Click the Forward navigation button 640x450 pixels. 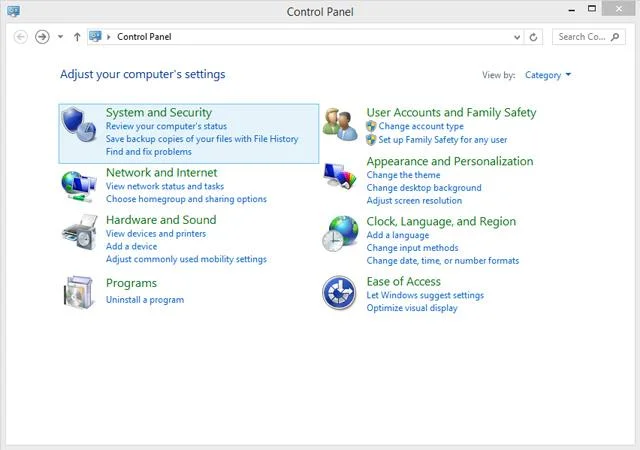pos(42,37)
